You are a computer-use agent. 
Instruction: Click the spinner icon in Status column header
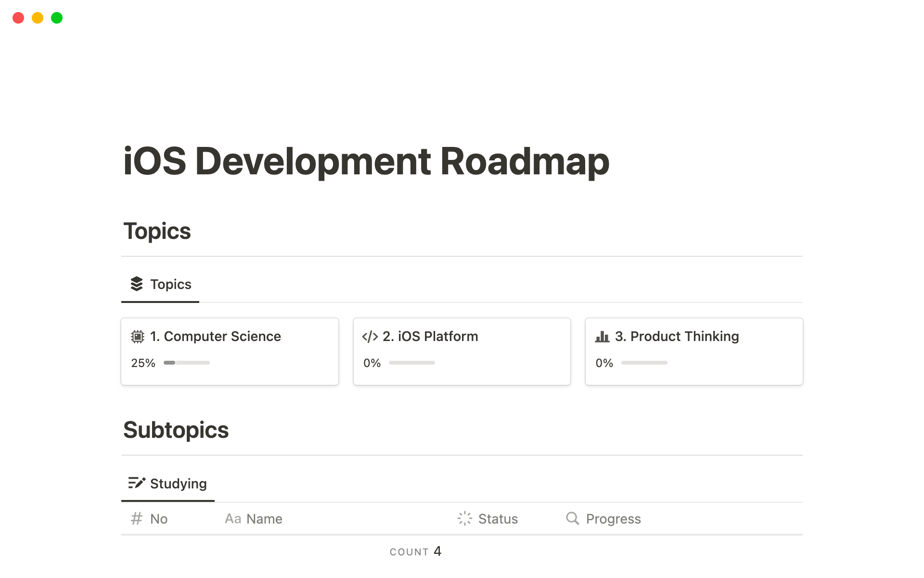click(x=465, y=519)
